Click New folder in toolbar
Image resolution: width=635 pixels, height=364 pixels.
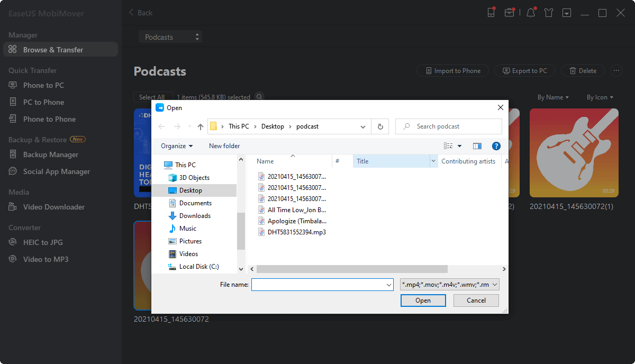tap(224, 146)
